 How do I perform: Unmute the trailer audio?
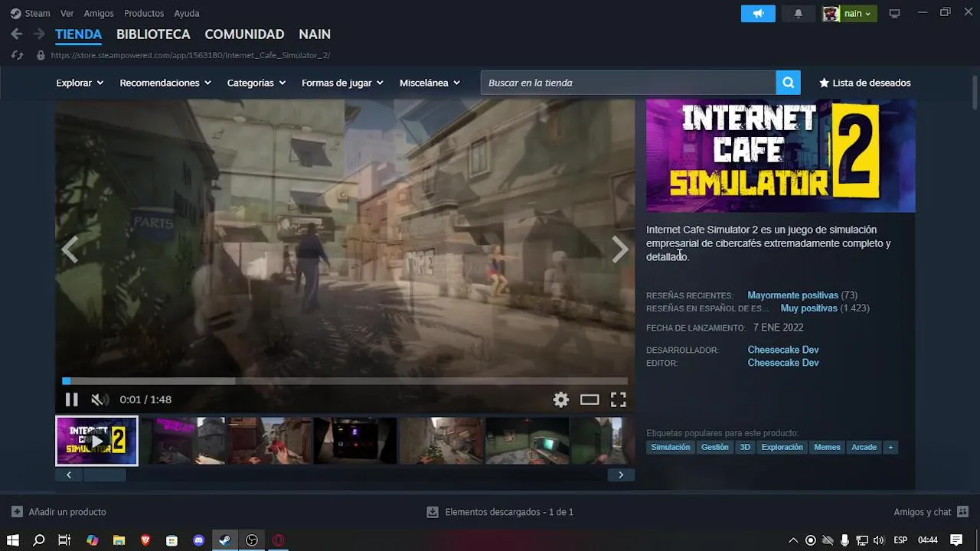(100, 399)
